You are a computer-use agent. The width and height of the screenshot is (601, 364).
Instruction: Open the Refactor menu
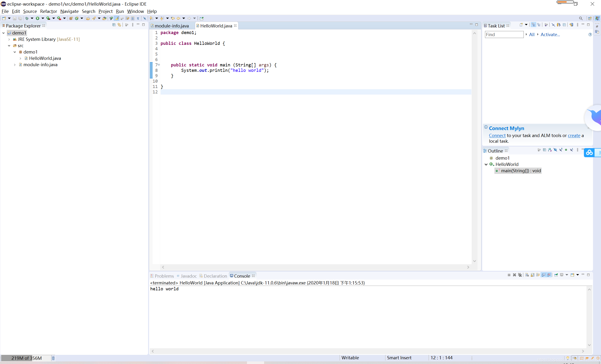pyautogui.click(x=48, y=11)
